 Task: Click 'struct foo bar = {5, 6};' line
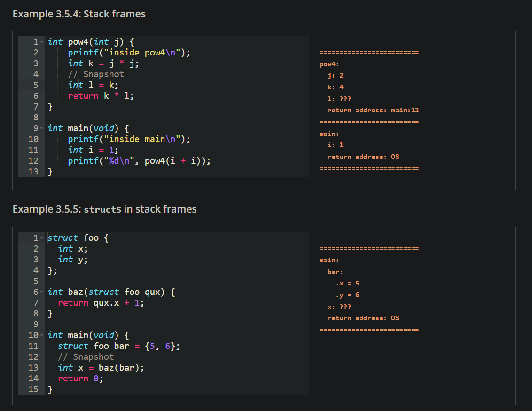pos(118,346)
